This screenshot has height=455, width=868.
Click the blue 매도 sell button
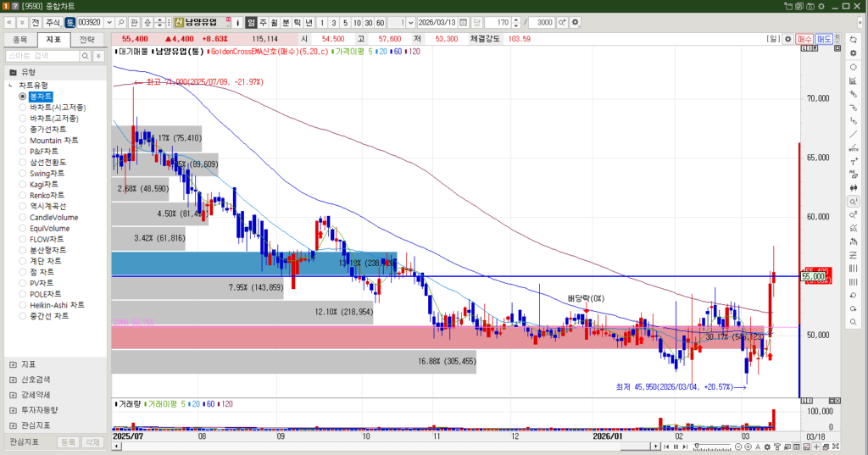[x=824, y=39]
